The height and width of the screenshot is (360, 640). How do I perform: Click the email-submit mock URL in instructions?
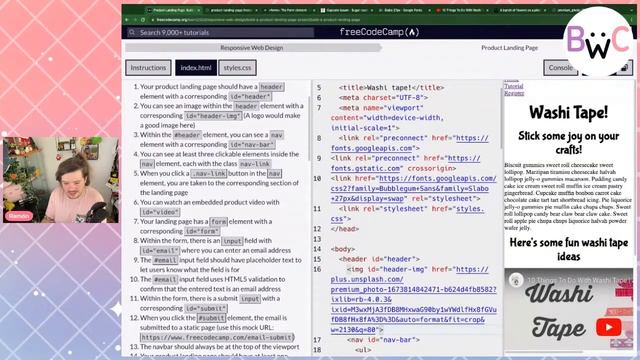217,337
